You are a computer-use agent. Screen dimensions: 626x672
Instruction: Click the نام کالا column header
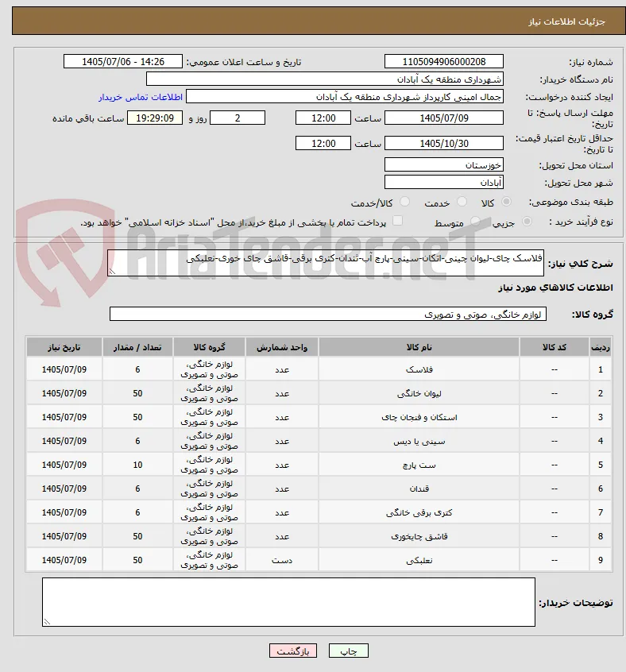[419, 347]
